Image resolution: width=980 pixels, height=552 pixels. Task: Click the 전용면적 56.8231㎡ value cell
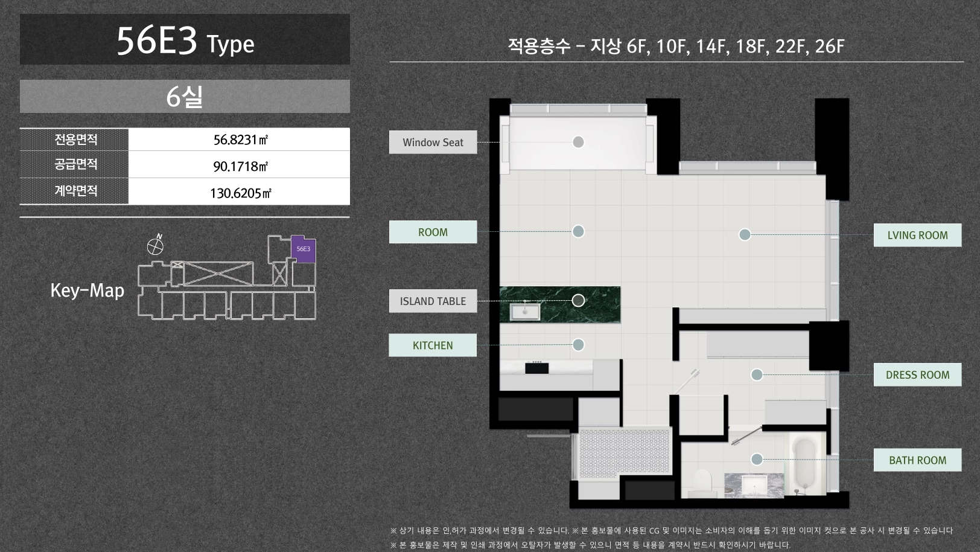[x=239, y=140]
